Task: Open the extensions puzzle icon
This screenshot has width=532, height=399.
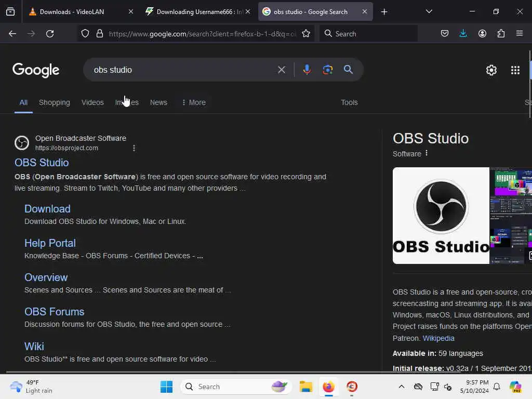Action: pos(501,34)
